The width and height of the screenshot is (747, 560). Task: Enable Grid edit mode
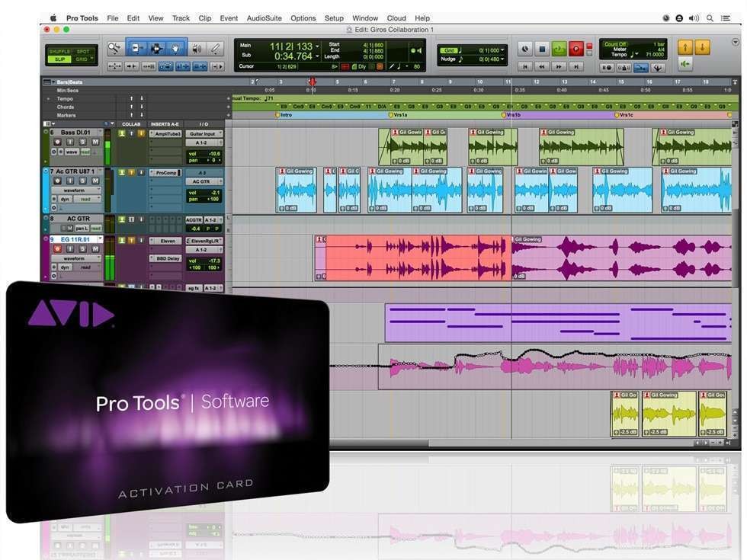coord(82,59)
